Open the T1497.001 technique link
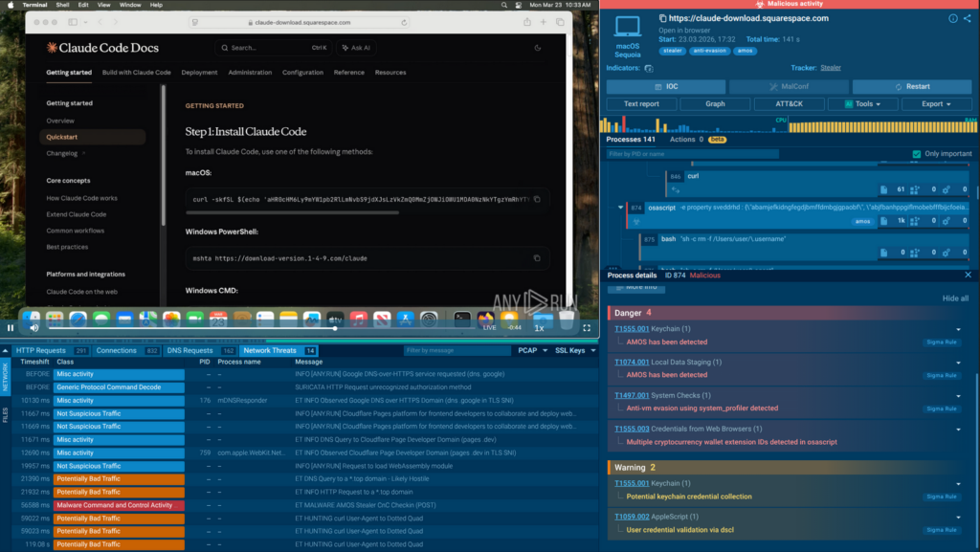The image size is (980, 552). [x=632, y=395]
